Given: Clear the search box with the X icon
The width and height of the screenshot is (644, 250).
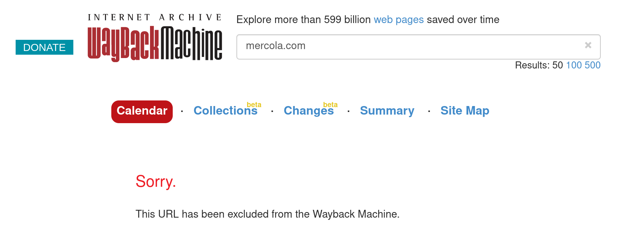Looking at the screenshot, I should coord(588,45).
